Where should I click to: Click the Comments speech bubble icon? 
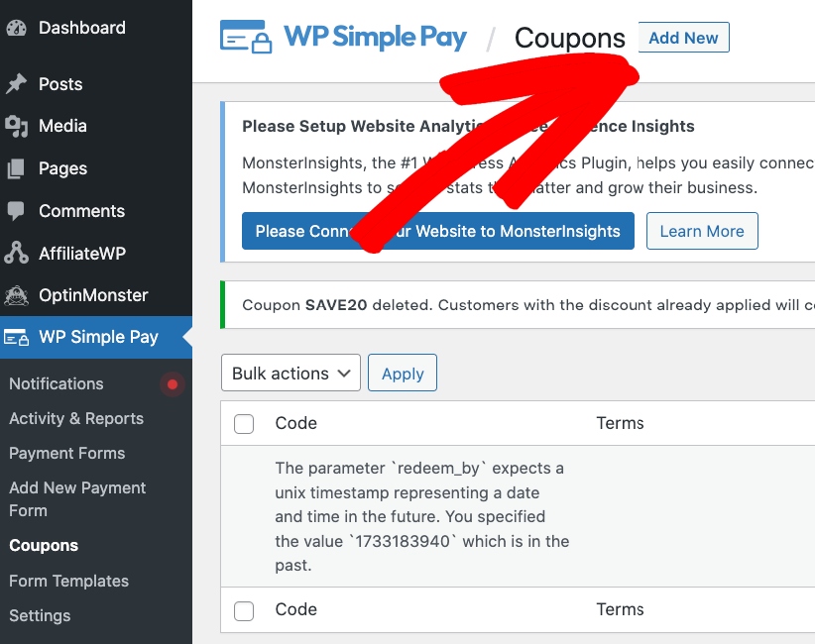point(16,211)
